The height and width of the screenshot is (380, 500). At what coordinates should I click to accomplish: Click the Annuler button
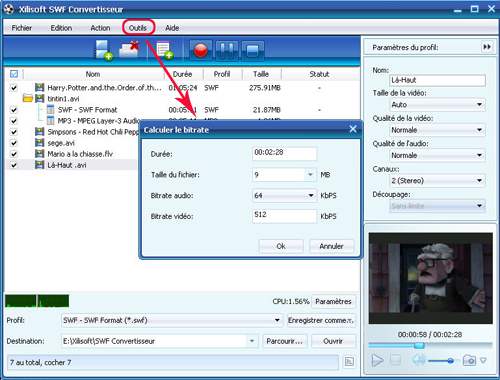[331, 246]
